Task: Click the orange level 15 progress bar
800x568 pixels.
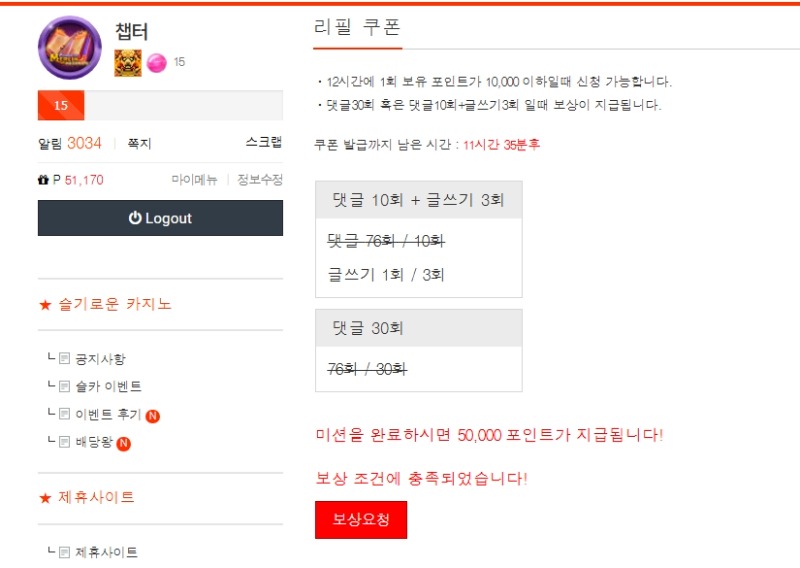Action: [61, 105]
